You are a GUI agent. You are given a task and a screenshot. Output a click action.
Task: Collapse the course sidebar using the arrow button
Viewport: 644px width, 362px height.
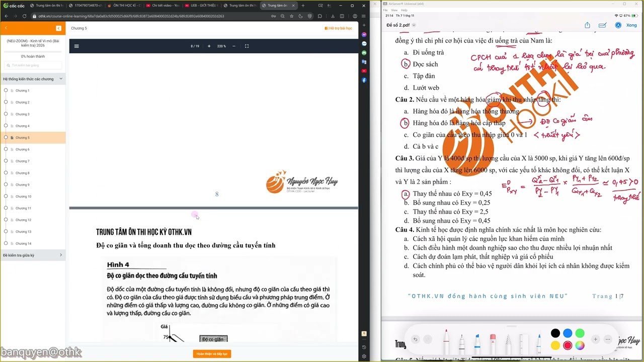(x=58, y=28)
